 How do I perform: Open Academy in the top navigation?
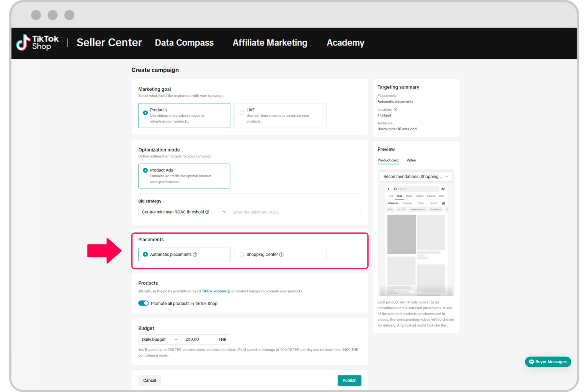click(345, 43)
